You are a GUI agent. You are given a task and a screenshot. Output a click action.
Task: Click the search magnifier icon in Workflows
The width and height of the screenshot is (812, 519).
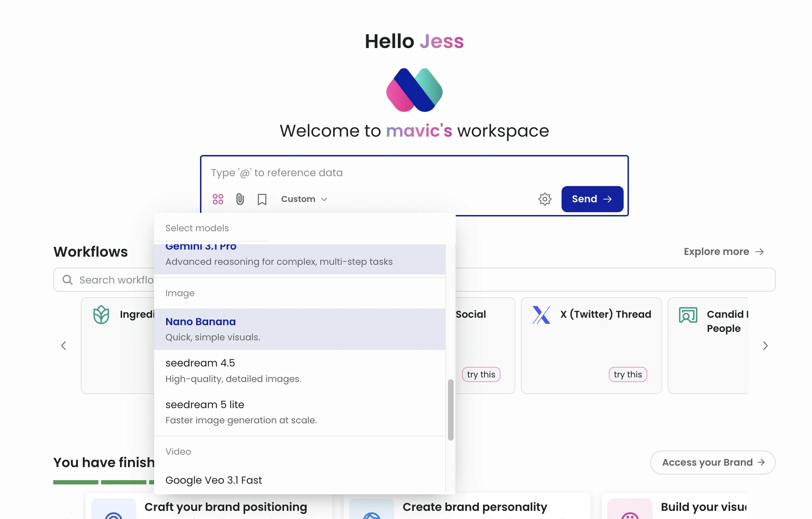tap(67, 280)
